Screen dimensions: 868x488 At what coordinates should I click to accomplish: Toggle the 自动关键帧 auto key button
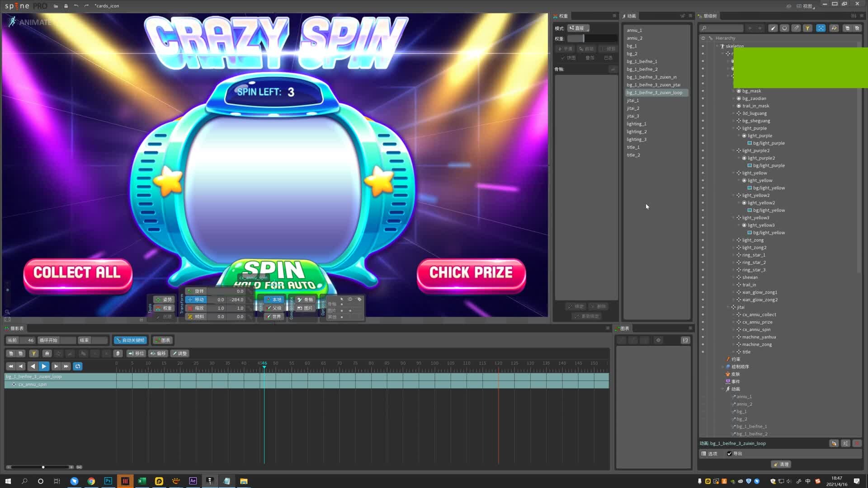coord(130,340)
